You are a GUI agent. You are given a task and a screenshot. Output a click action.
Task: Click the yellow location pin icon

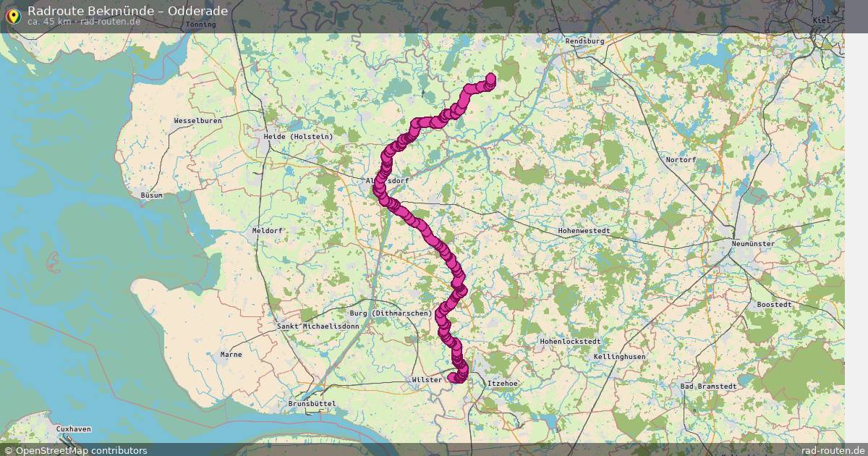[x=13, y=15]
